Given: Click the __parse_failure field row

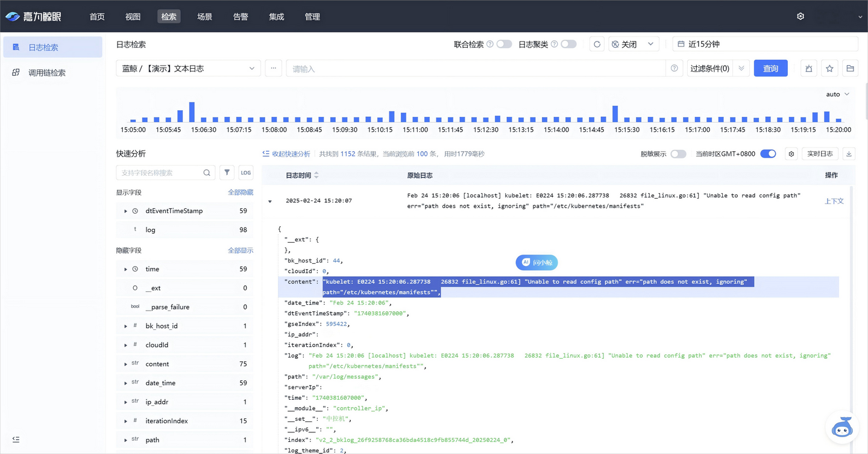Looking at the screenshot, I should pyautogui.click(x=184, y=307).
